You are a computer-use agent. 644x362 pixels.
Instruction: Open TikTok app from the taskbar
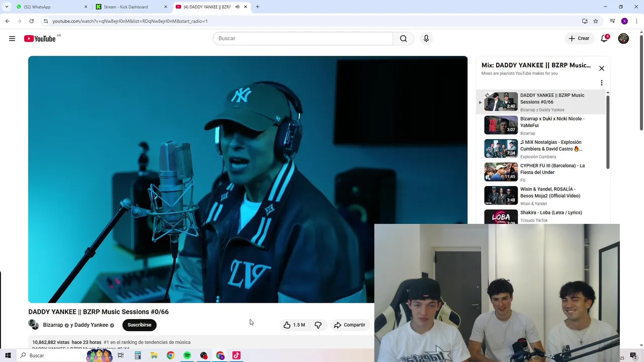236,355
